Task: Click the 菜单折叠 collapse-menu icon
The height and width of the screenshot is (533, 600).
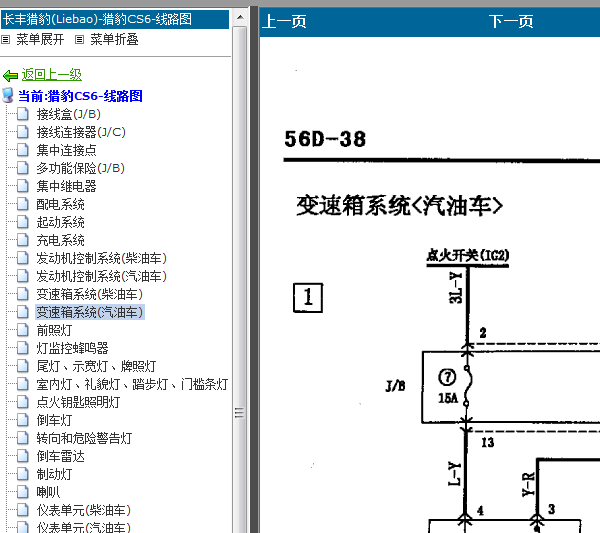Action: (79, 39)
